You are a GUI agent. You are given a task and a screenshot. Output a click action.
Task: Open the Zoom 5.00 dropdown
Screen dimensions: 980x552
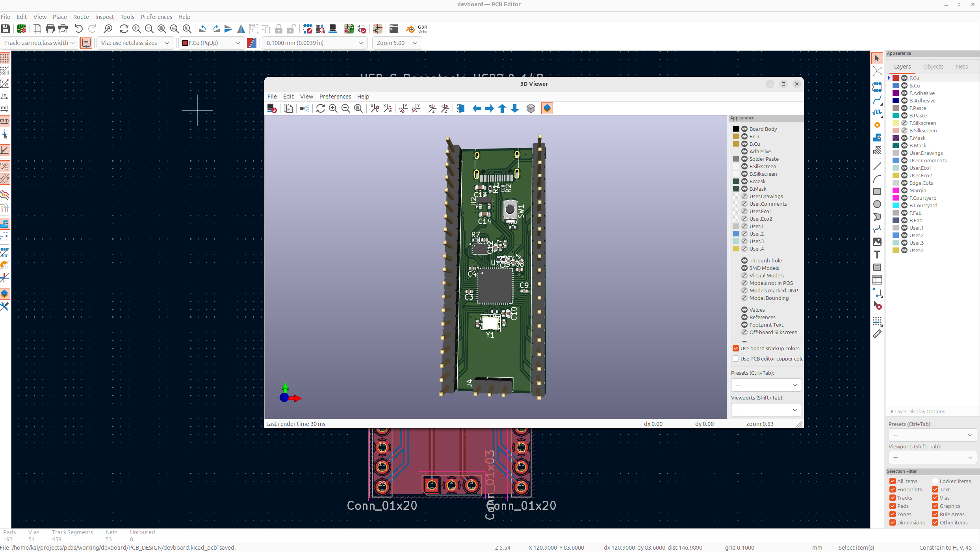point(397,43)
